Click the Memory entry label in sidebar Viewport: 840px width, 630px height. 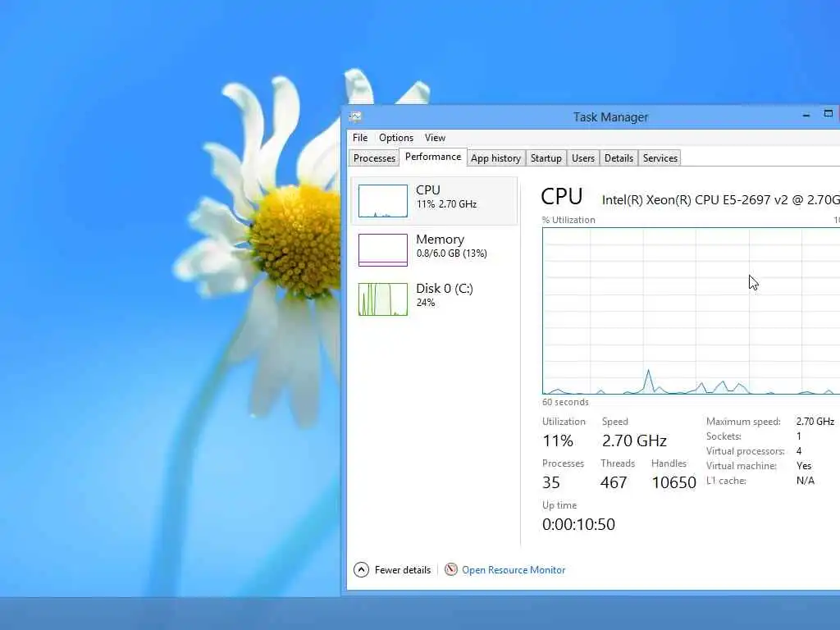click(x=440, y=240)
